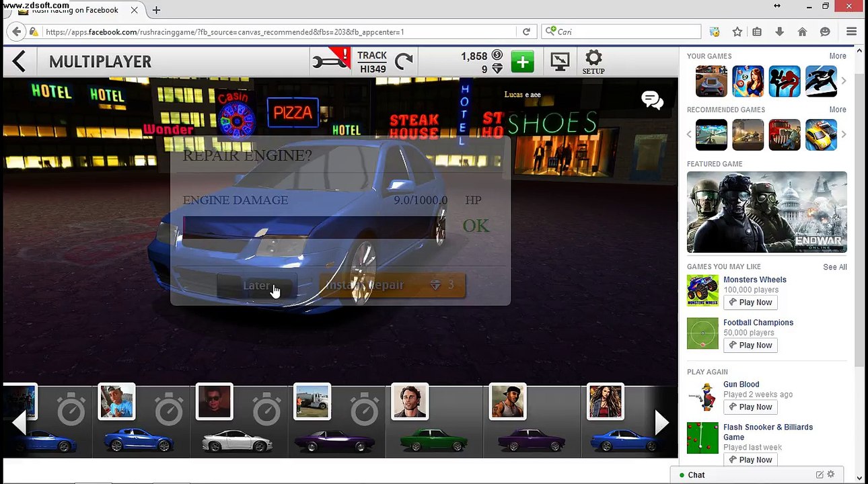
Task: Open the browser bookmarks list icon
Action: (757, 32)
